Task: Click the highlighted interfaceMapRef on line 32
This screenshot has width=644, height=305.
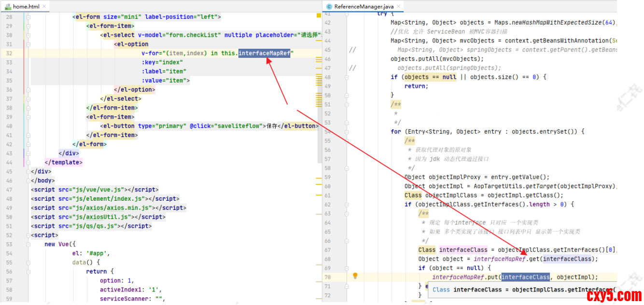Action: click(x=264, y=54)
